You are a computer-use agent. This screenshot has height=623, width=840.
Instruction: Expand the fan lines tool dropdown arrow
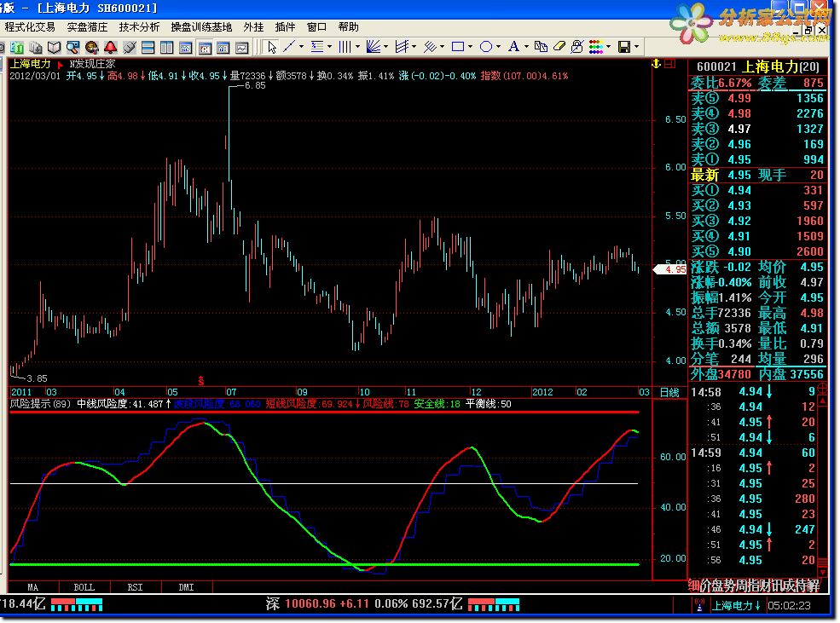385,47
